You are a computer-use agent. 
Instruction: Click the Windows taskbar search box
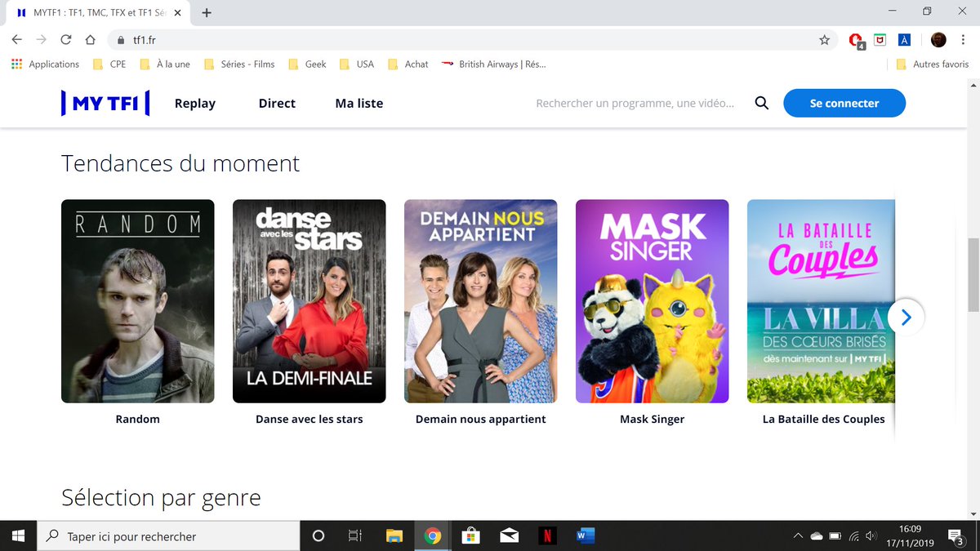click(168, 536)
